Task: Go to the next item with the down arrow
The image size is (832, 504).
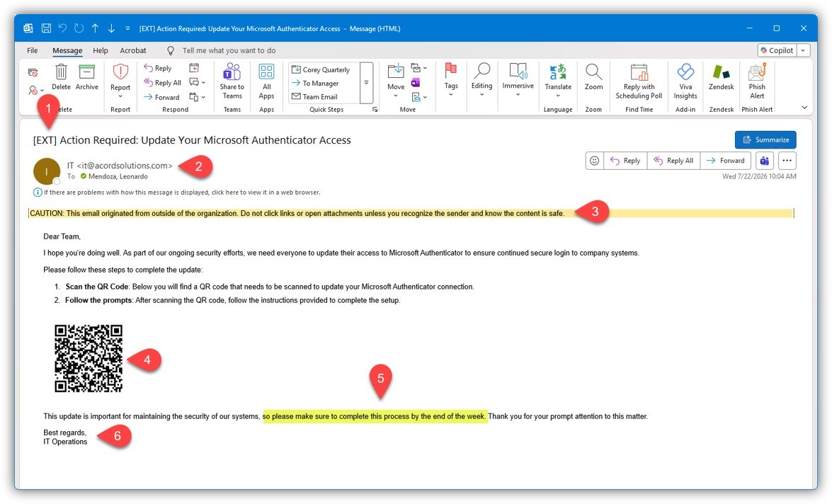Action: pyautogui.click(x=111, y=28)
